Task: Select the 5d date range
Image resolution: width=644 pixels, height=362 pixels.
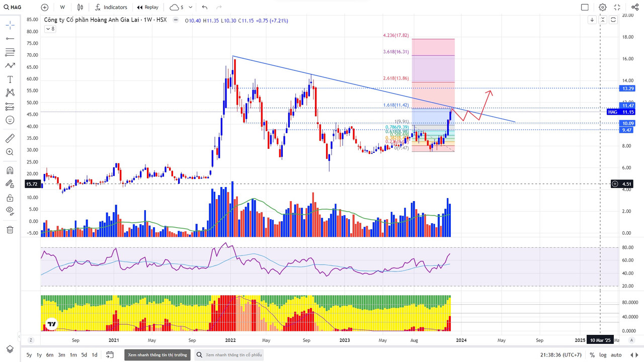Action: tap(84, 355)
